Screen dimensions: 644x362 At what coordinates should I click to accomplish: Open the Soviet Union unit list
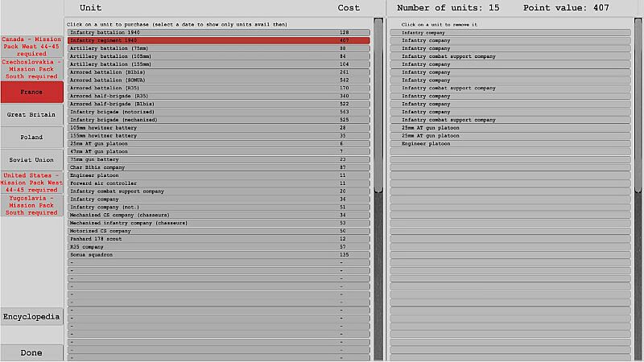31,159
